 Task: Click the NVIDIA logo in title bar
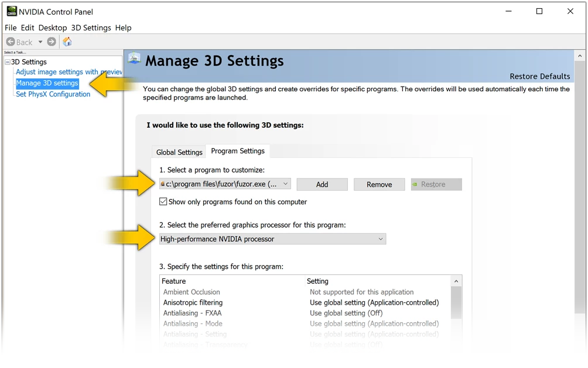12,11
